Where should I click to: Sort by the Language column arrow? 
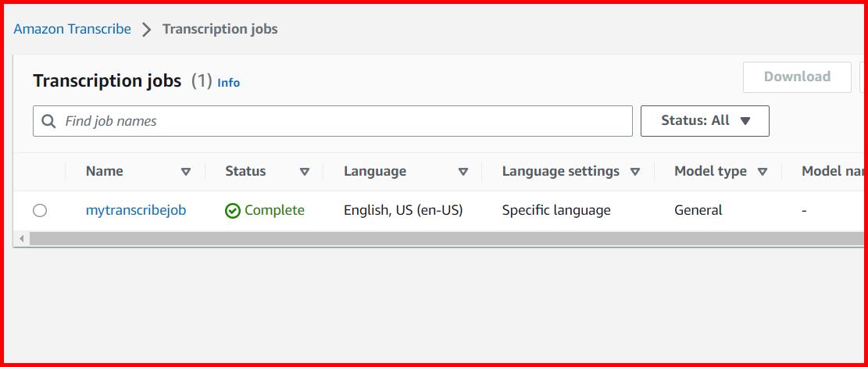point(463,172)
